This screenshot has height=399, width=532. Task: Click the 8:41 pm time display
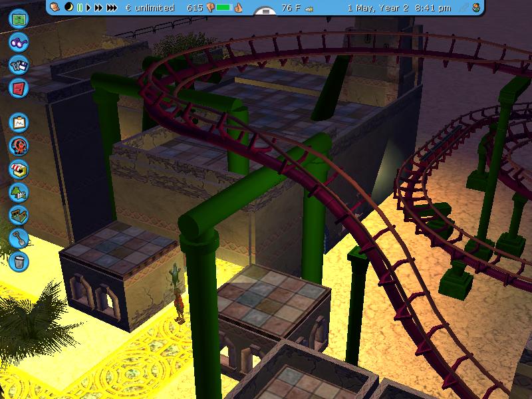[434, 8]
